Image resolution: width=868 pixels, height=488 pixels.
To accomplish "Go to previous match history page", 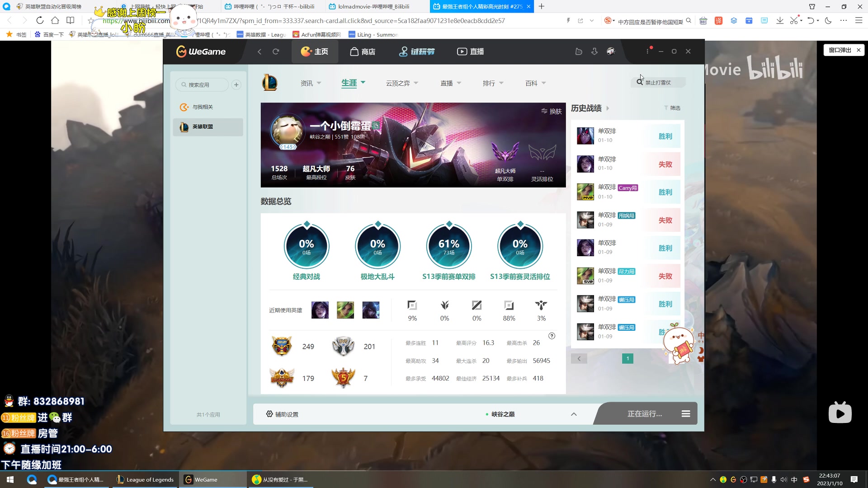I will pos(579,358).
